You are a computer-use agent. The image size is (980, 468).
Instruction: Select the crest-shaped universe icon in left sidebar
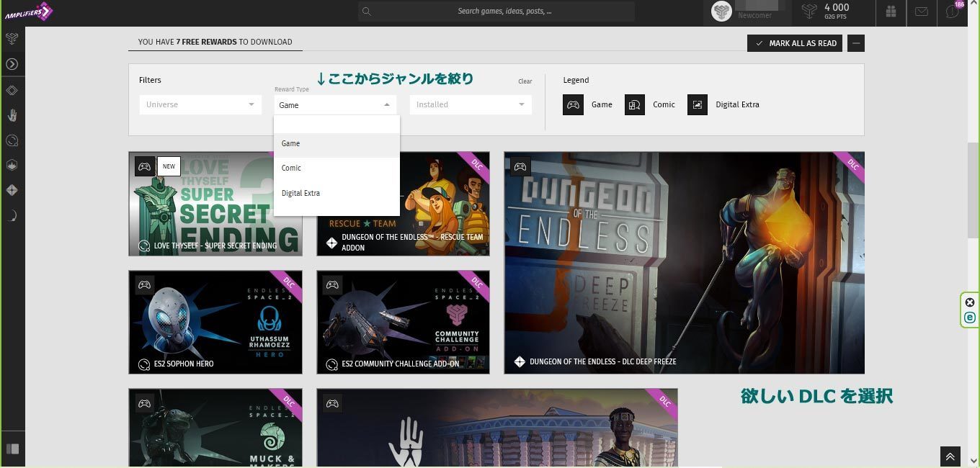pyautogui.click(x=12, y=166)
